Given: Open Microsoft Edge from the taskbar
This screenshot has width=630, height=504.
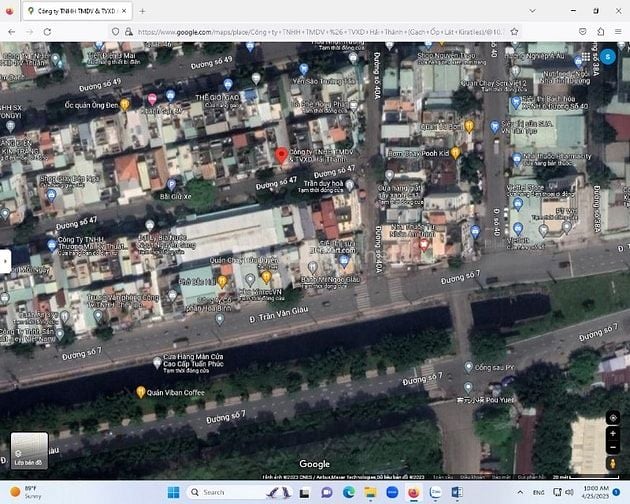Looking at the screenshot, I should 348,492.
